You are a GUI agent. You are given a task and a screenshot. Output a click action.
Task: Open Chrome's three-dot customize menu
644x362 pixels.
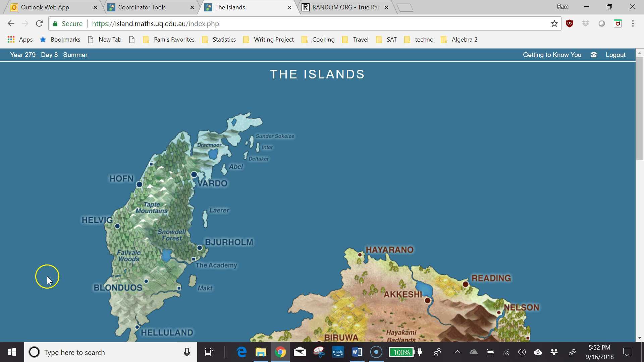[633, 23]
